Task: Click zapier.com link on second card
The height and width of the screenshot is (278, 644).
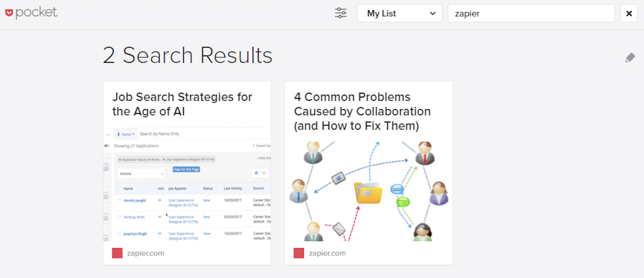Action: click(327, 253)
